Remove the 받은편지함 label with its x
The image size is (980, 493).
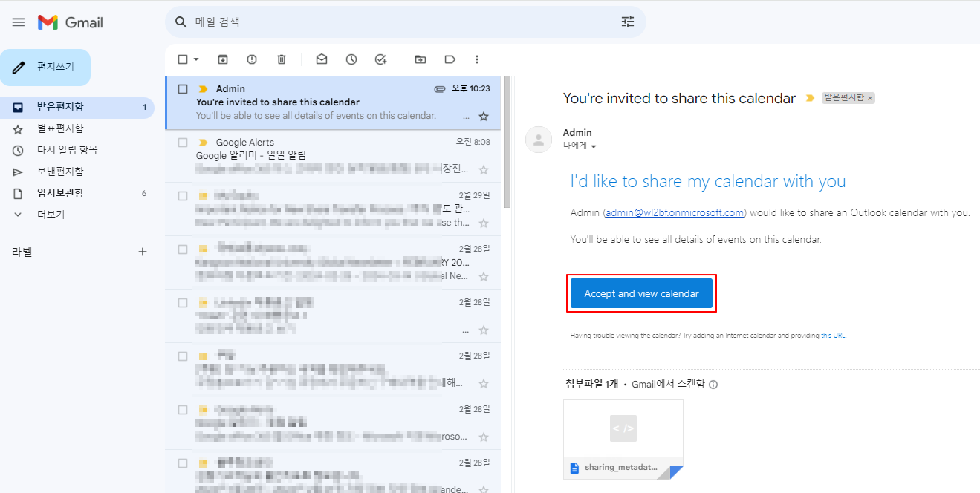[870, 98]
